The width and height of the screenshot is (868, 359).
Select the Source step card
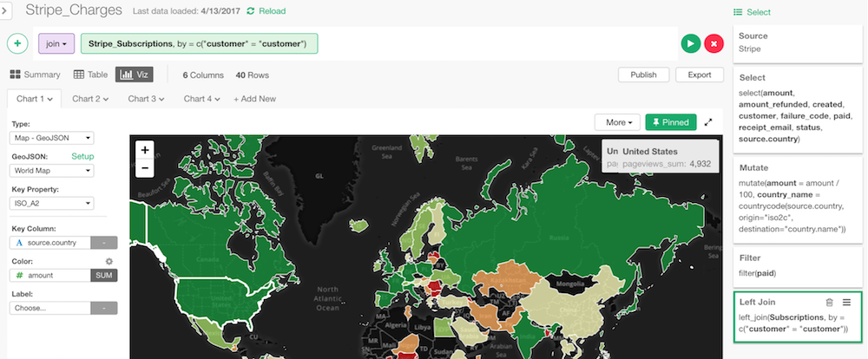pos(798,42)
